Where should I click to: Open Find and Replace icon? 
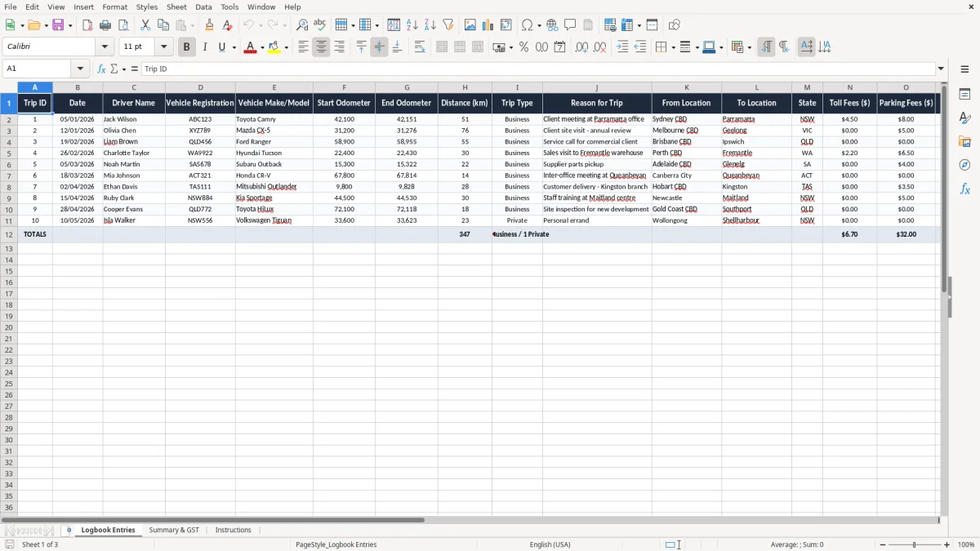coord(302,25)
